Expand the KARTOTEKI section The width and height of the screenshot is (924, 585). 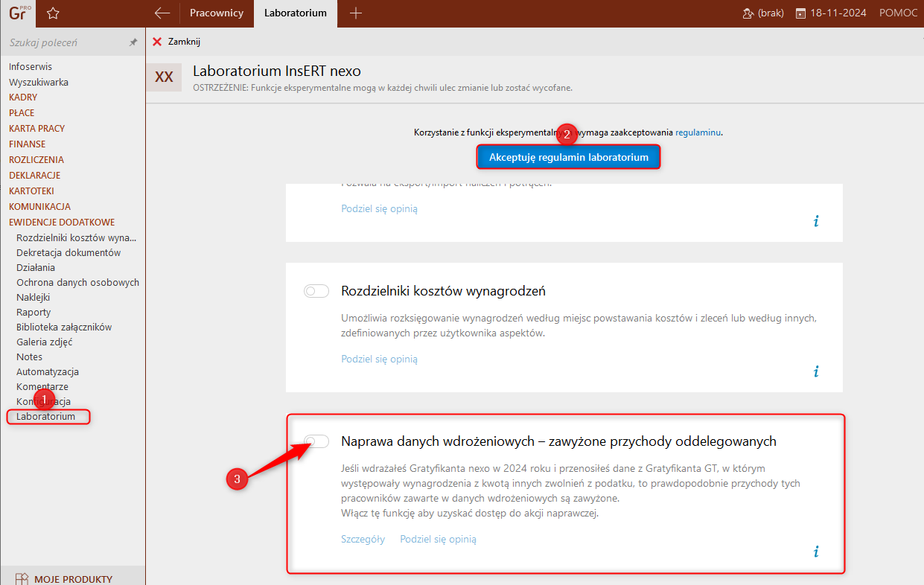point(31,191)
